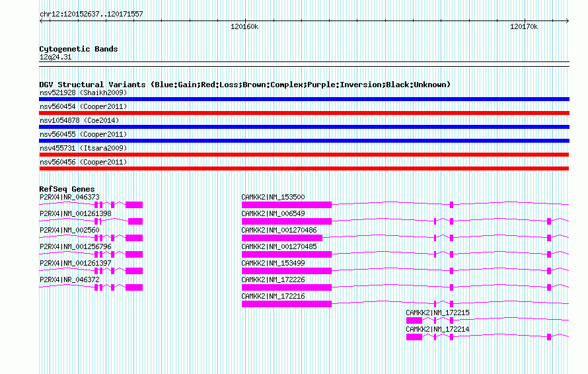Viewport: 588px width, 374px height.
Task: Select transcript label CAMKK2|NM_001270486
Action: [x=279, y=230]
